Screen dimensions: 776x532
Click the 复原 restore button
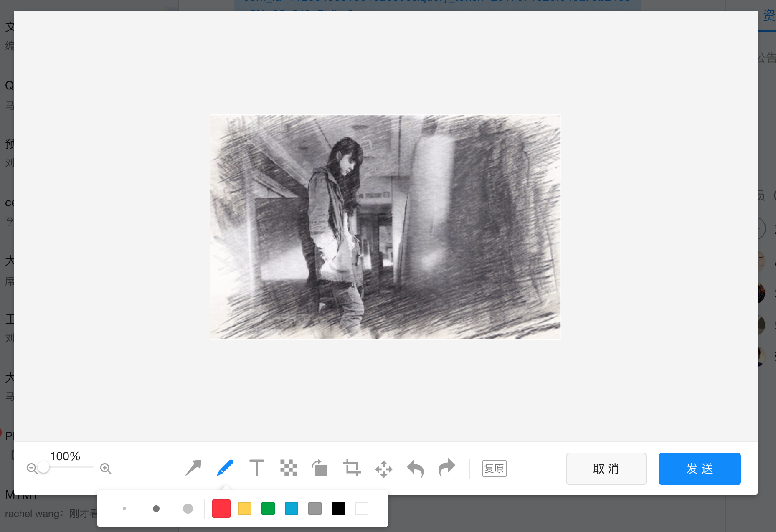pos(494,469)
